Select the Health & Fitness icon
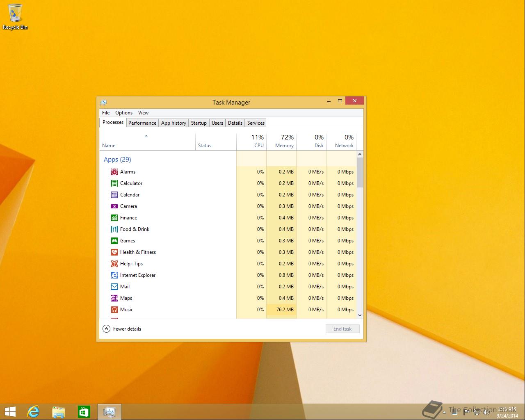 114,252
